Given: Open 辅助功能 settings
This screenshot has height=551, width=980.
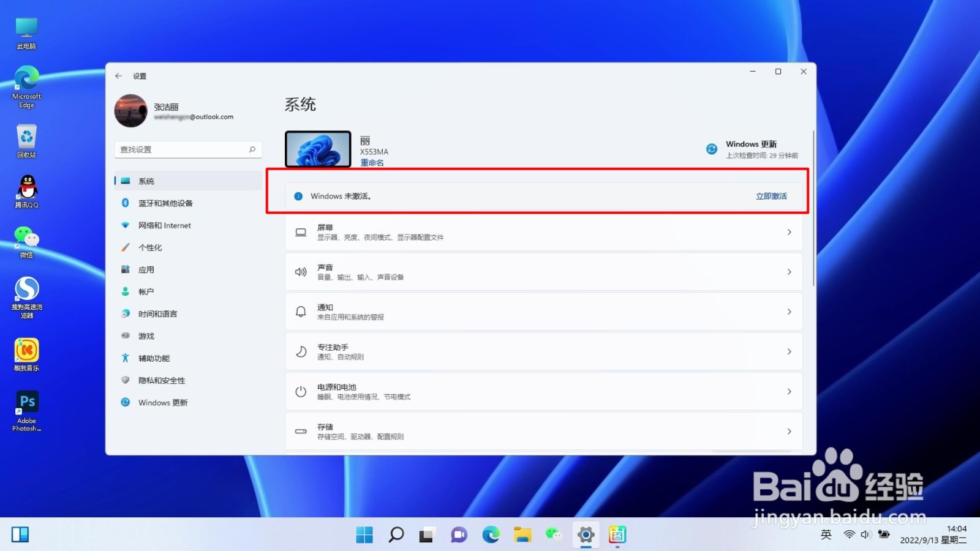Looking at the screenshot, I should pos(188,358).
